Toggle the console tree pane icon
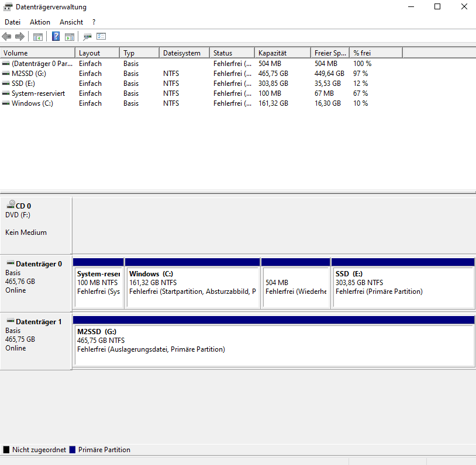The image size is (476, 465). coord(38,37)
